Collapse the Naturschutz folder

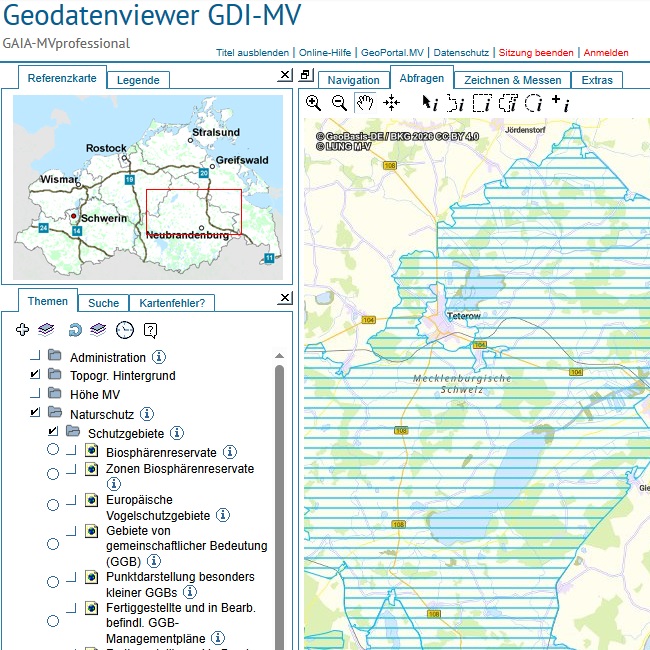(55, 412)
